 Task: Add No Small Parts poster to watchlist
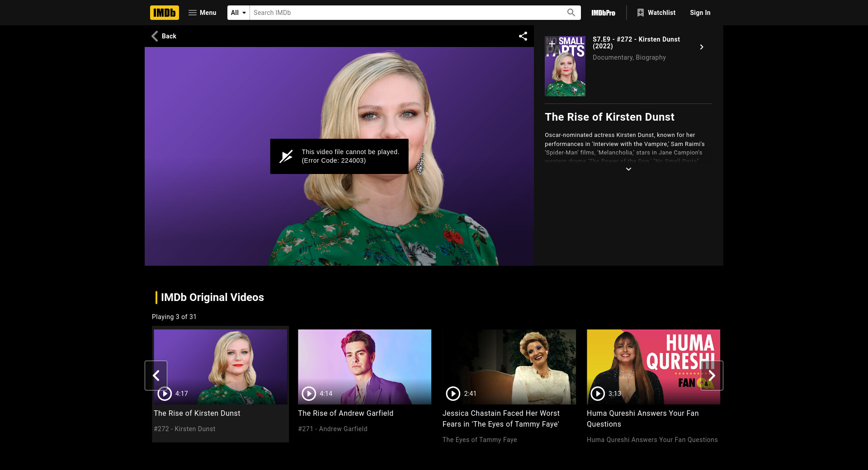tap(552, 43)
